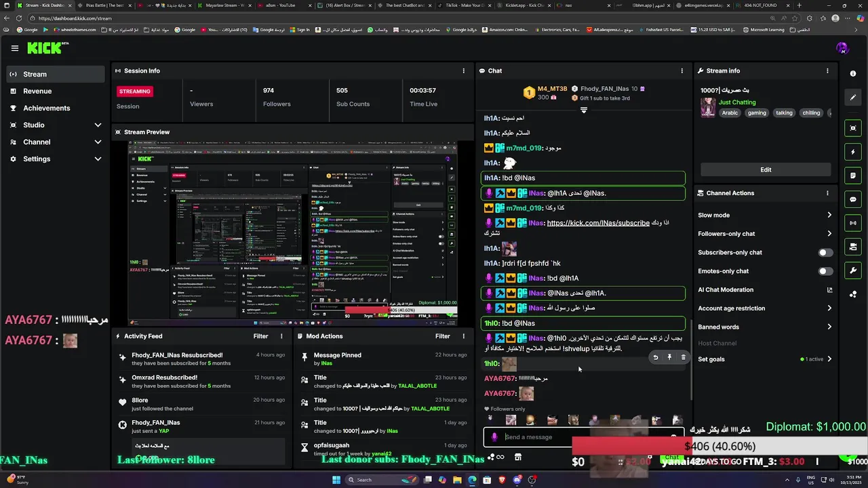The image size is (868, 488).
Task: Open Channel Actions panel options menu
Action: 827,193
